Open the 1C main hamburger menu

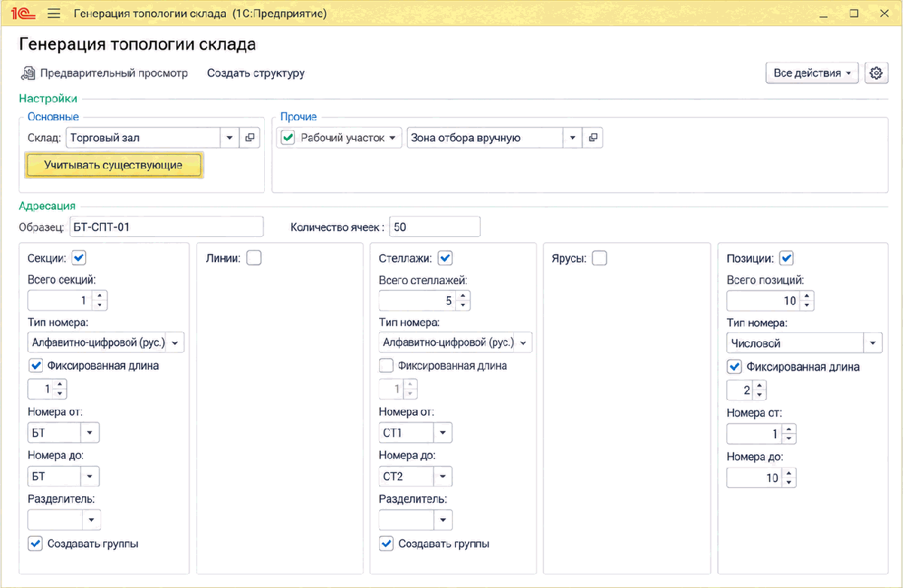[x=53, y=14]
